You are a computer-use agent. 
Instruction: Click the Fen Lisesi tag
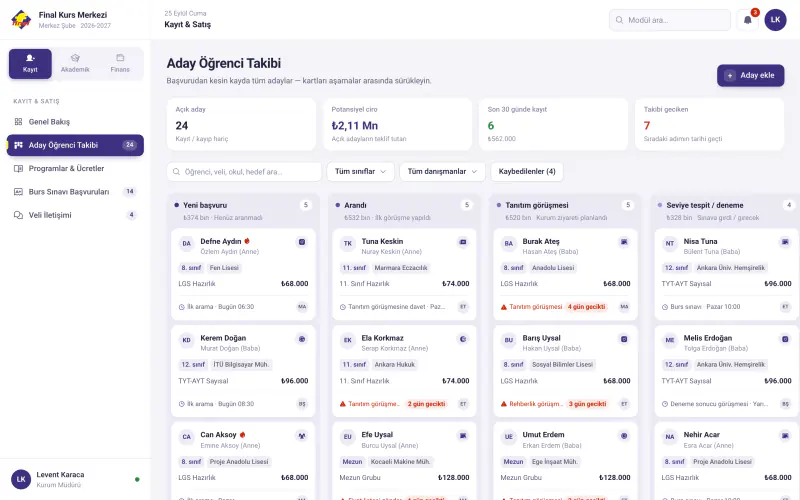[224, 268]
